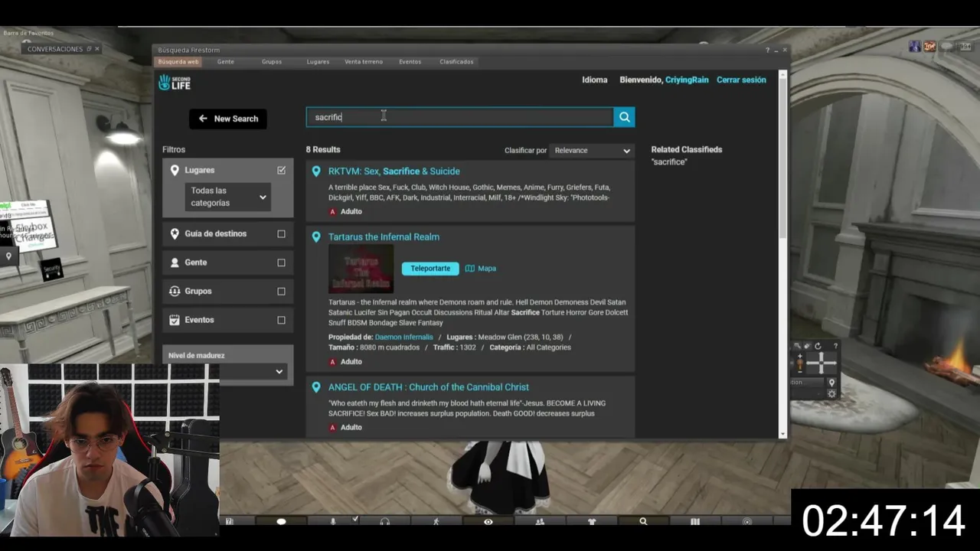Open the shirt appearance icon in toolbar

click(x=592, y=522)
